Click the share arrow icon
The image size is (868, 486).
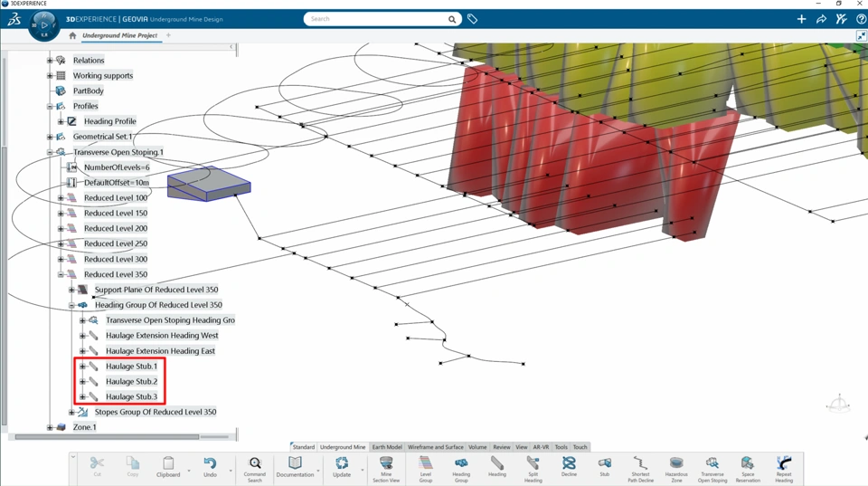click(x=822, y=19)
